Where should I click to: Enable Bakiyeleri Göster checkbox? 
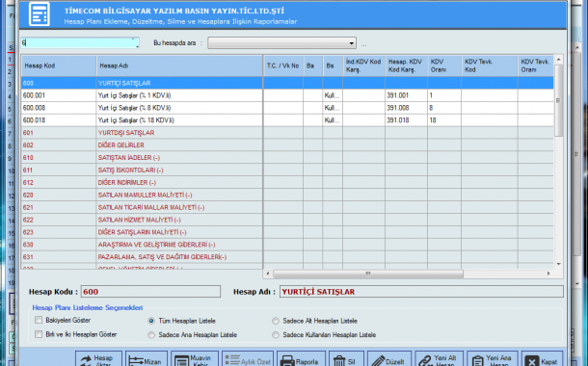coord(39,320)
